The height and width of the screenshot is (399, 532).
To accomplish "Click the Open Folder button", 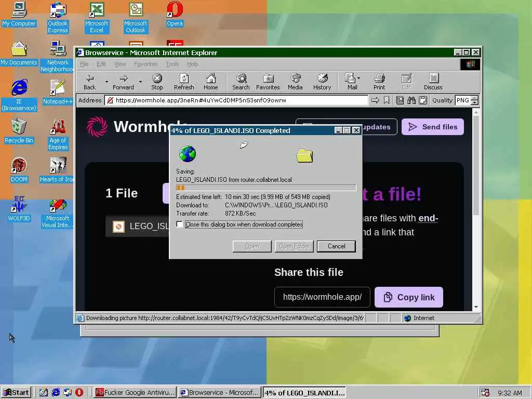I will pos(294,246).
